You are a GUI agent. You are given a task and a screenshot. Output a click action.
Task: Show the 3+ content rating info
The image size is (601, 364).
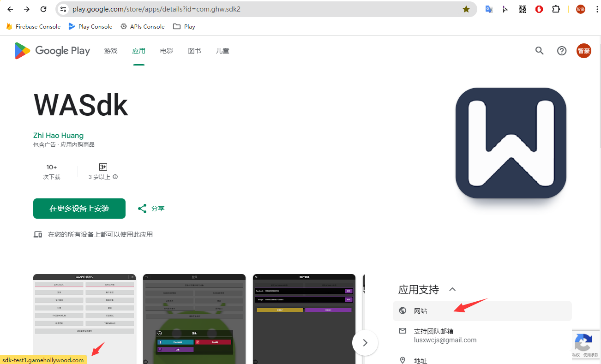click(115, 177)
